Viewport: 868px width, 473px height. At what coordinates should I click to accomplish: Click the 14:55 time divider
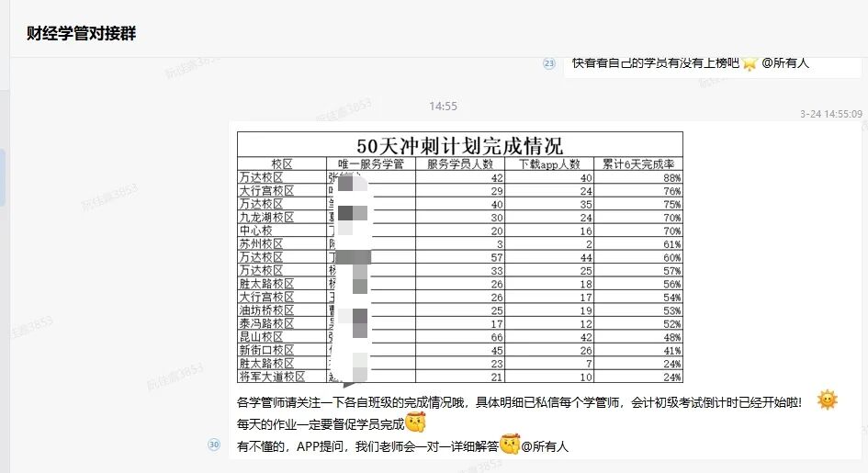click(x=444, y=107)
